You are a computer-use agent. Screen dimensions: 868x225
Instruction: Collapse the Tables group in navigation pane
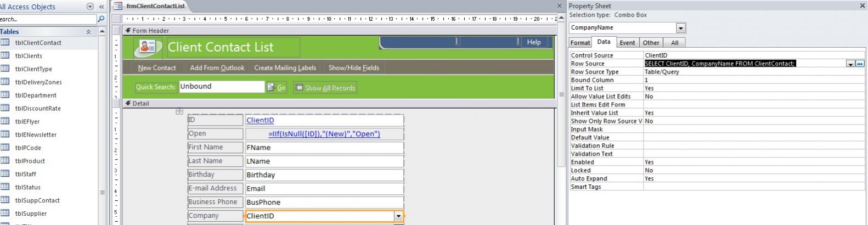click(88, 32)
